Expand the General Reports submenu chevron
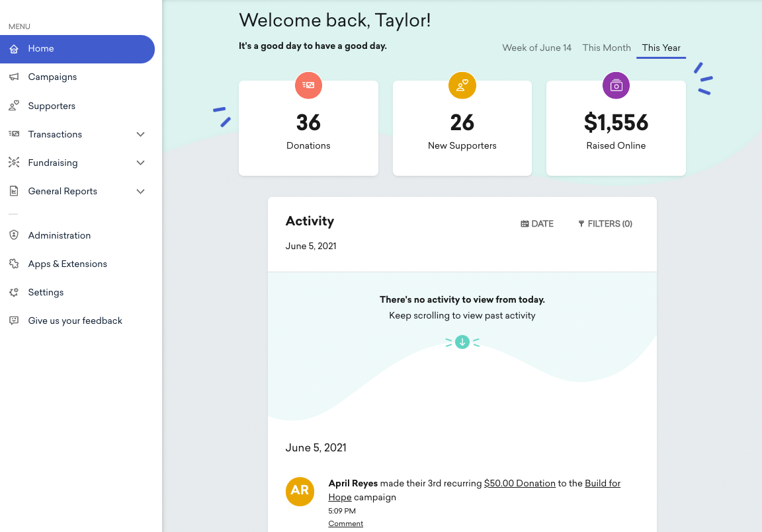The width and height of the screenshot is (762, 532). (x=140, y=191)
